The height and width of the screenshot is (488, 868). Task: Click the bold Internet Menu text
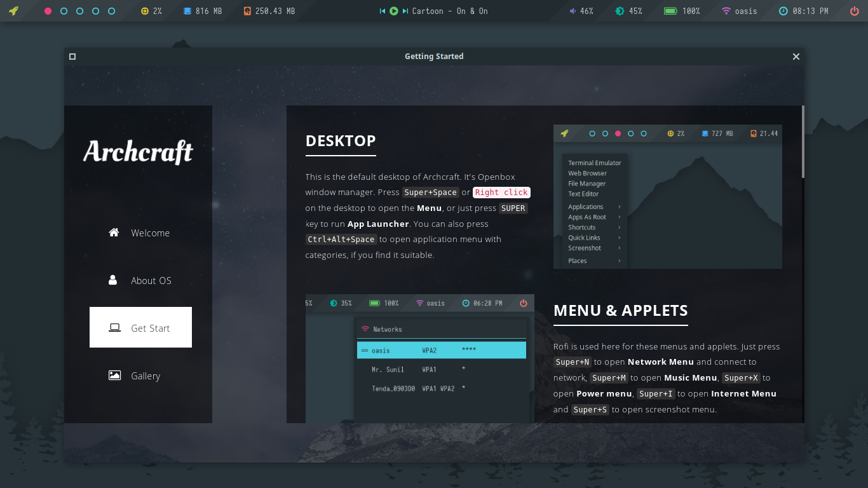pos(743,394)
